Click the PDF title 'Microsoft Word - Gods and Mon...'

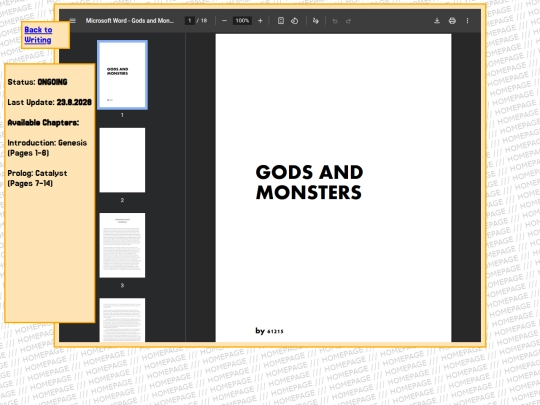coord(130,21)
